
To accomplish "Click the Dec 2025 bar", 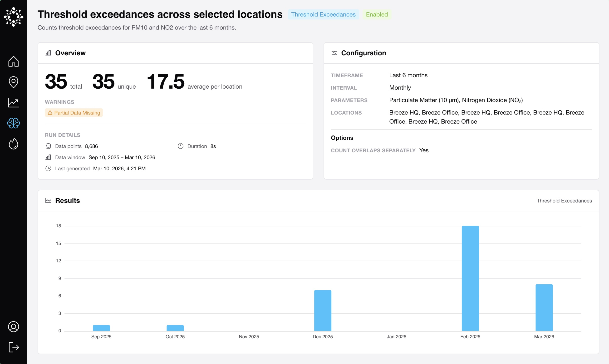I will coord(323,310).
